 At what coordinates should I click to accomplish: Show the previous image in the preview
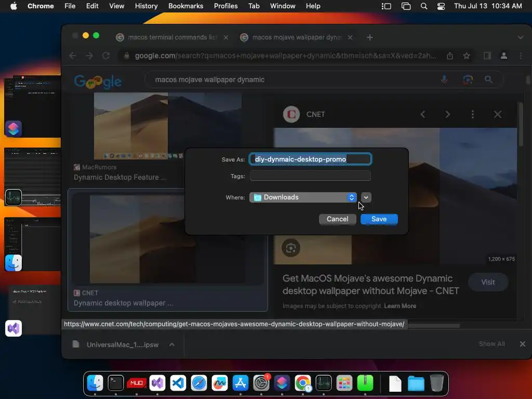[x=423, y=114]
